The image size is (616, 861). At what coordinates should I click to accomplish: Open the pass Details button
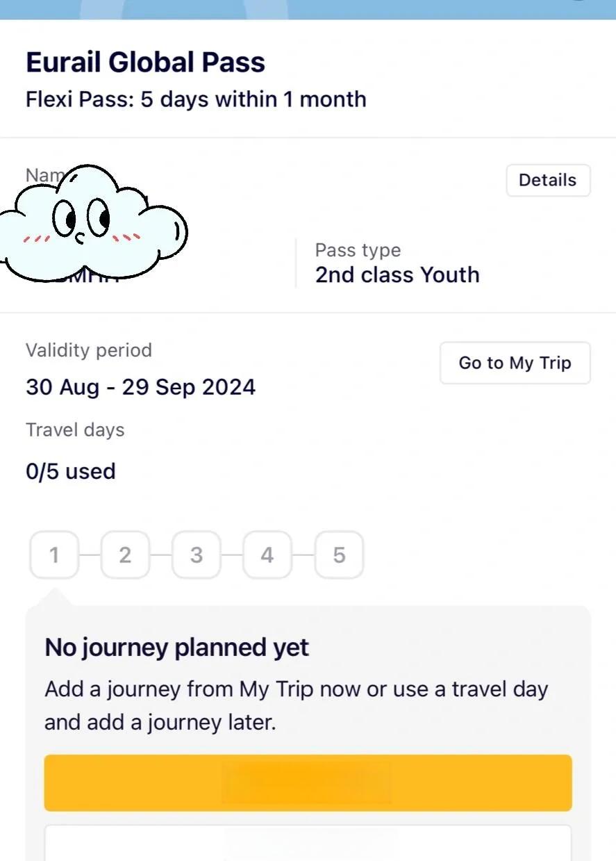[x=547, y=181]
